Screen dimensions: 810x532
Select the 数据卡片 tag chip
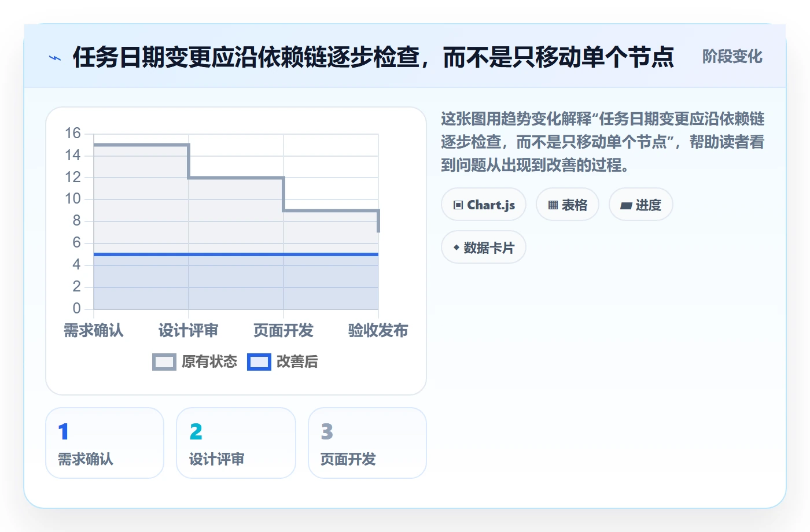point(484,247)
